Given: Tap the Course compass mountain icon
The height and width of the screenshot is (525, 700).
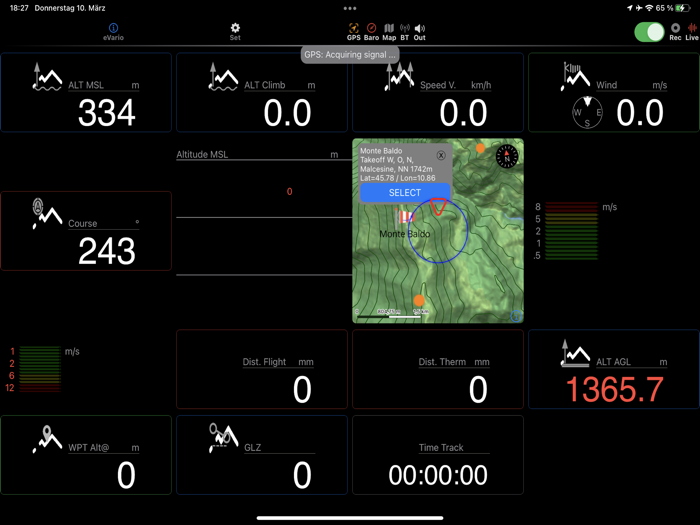Looking at the screenshot, I should [x=48, y=214].
